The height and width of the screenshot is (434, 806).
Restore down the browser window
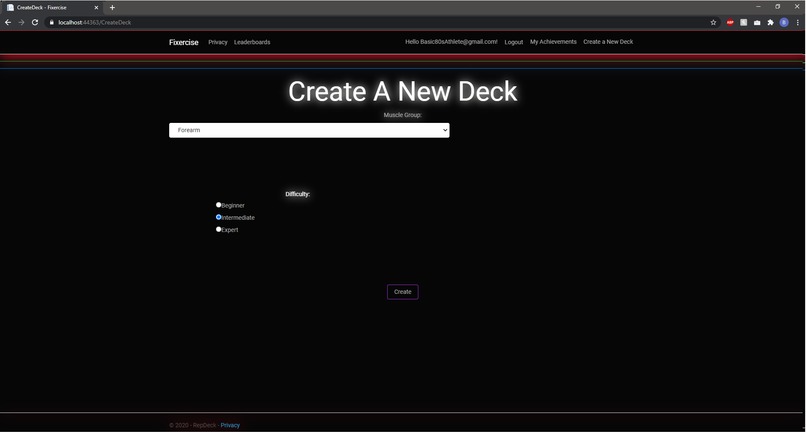point(778,7)
